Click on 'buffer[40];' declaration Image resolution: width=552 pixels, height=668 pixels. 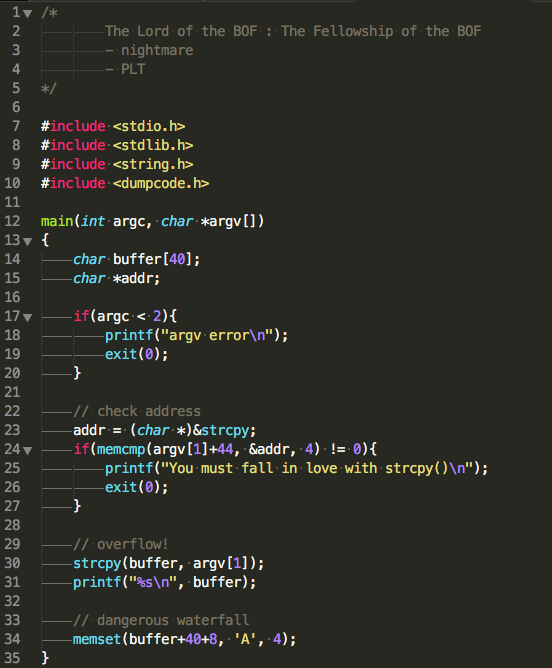(x=156, y=259)
